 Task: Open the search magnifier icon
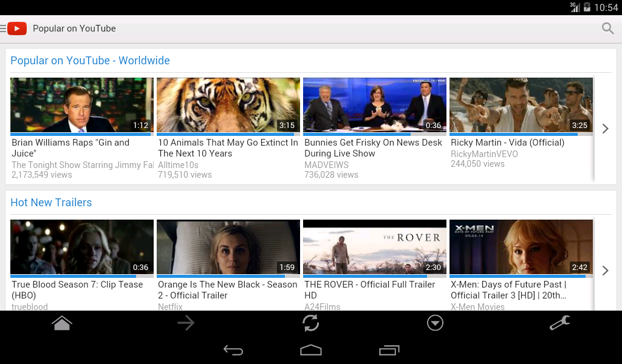[607, 29]
